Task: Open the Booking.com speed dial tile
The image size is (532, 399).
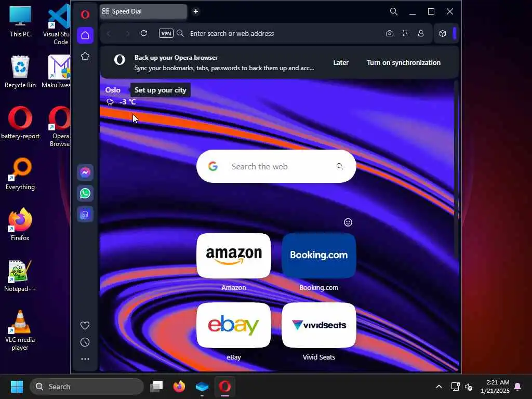Action: coord(319,256)
